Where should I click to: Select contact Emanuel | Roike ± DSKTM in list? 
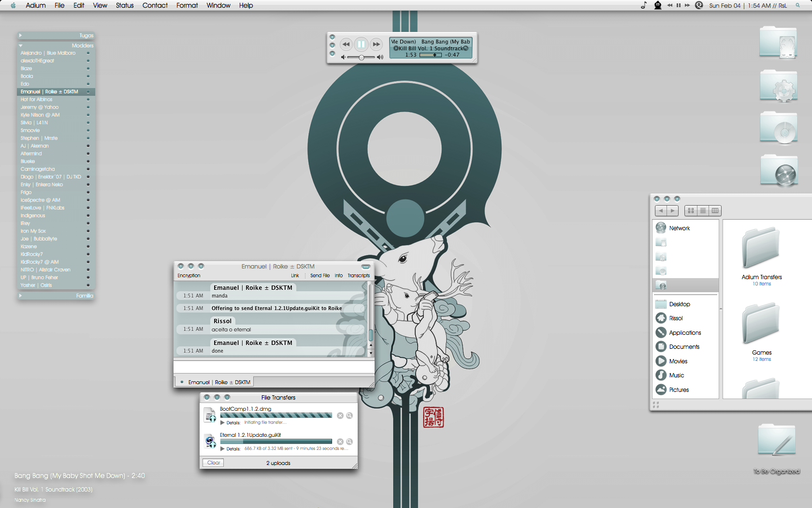pos(56,91)
